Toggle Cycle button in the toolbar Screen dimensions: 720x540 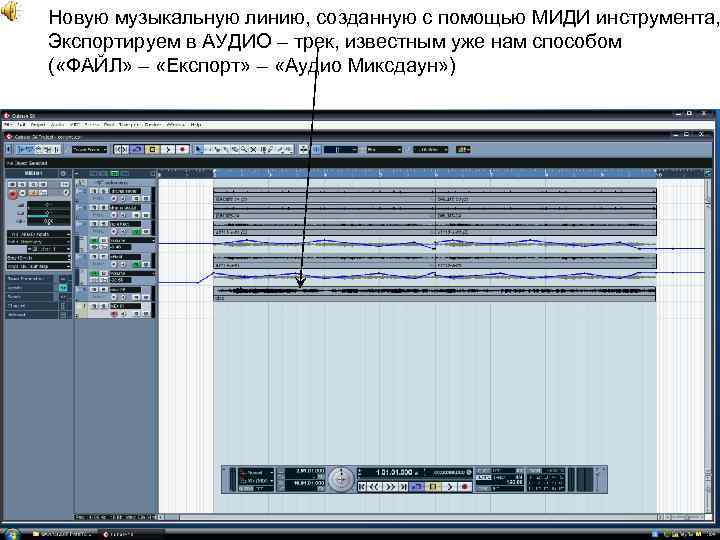136,149
